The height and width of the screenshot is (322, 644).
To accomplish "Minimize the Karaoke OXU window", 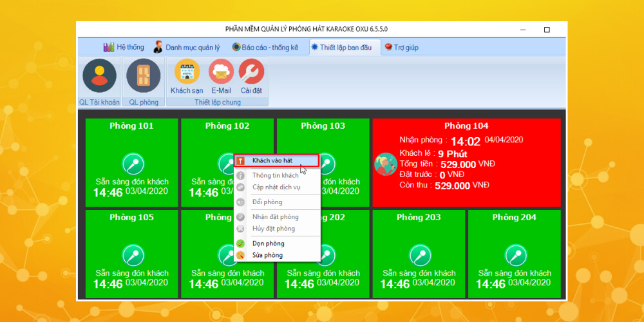I will pyautogui.click(x=523, y=30).
